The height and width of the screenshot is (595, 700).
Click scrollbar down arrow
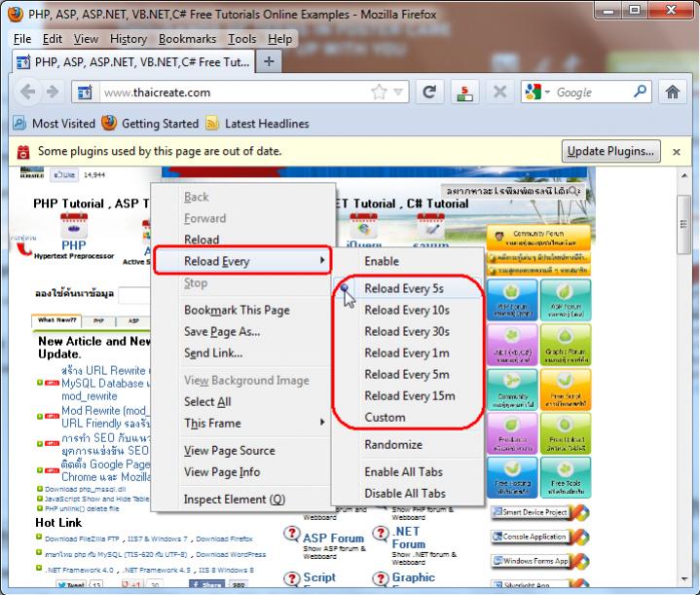pyautogui.click(x=684, y=579)
